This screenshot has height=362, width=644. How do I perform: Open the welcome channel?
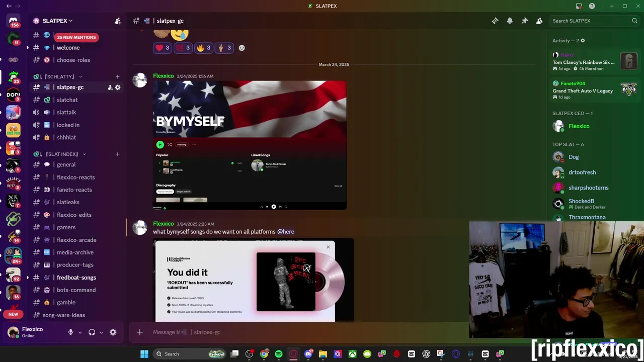pos(68,48)
